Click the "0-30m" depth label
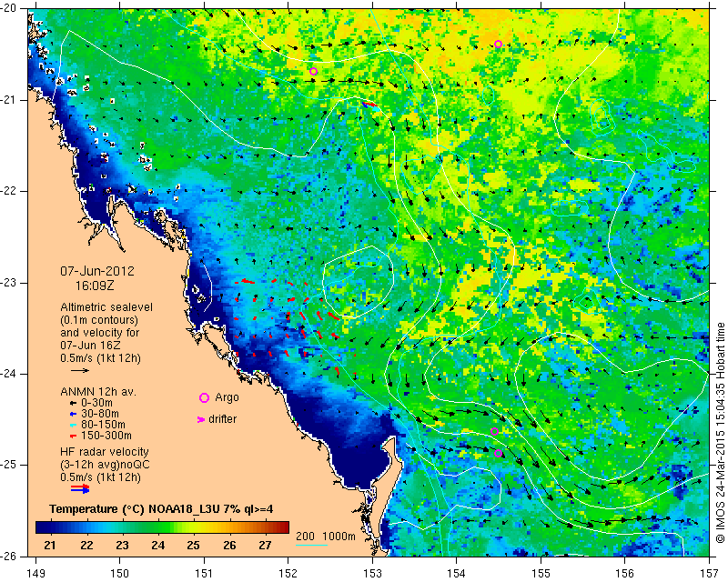 click(97, 403)
